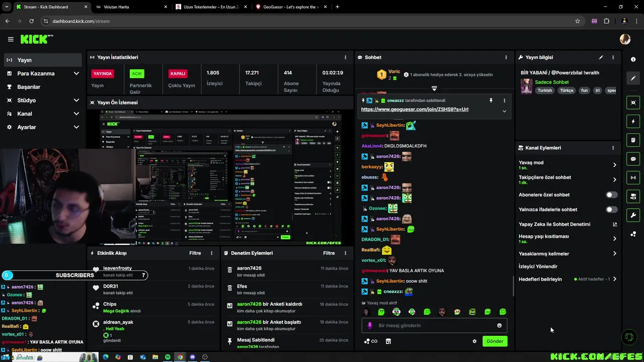Toggle the lightning bolt activity widget icon
The width and height of the screenshot is (644, 362).
pos(633,121)
